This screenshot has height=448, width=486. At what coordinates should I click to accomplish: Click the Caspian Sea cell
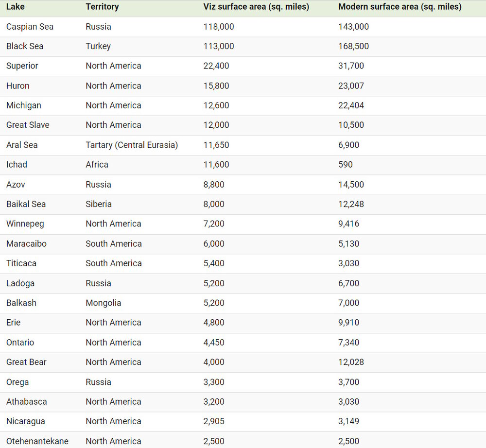tap(30, 27)
